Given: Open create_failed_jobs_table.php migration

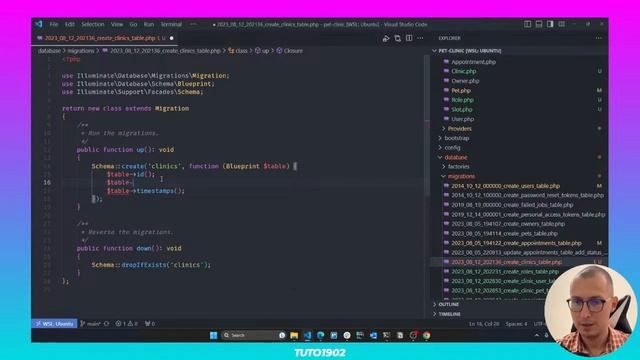Looking at the screenshot, I should 512,205.
